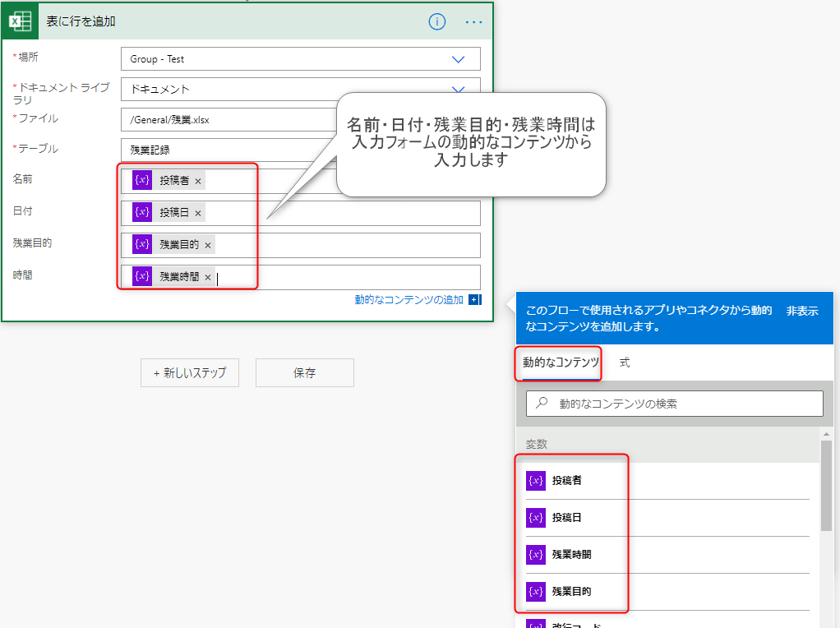Click the 動的なコンテンツの追加 link
This screenshot has width=840, height=628.
(x=408, y=300)
